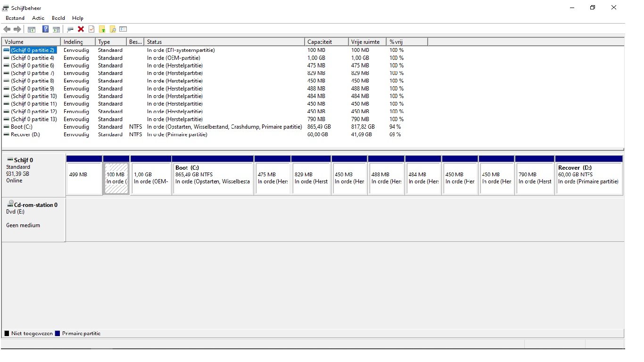
Task: Click the show/hide console tree icon
Action: tap(32, 29)
